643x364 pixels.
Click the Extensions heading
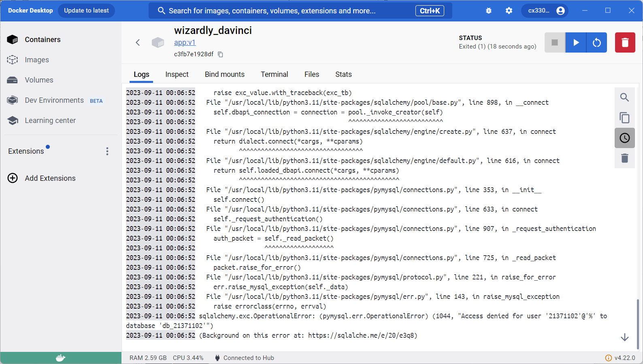coord(26,151)
